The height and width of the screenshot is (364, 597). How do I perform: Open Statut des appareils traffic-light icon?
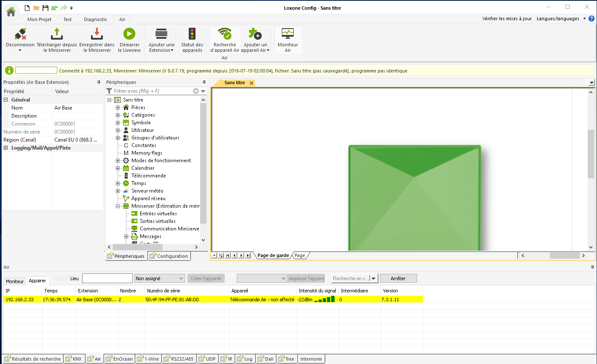(x=192, y=34)
